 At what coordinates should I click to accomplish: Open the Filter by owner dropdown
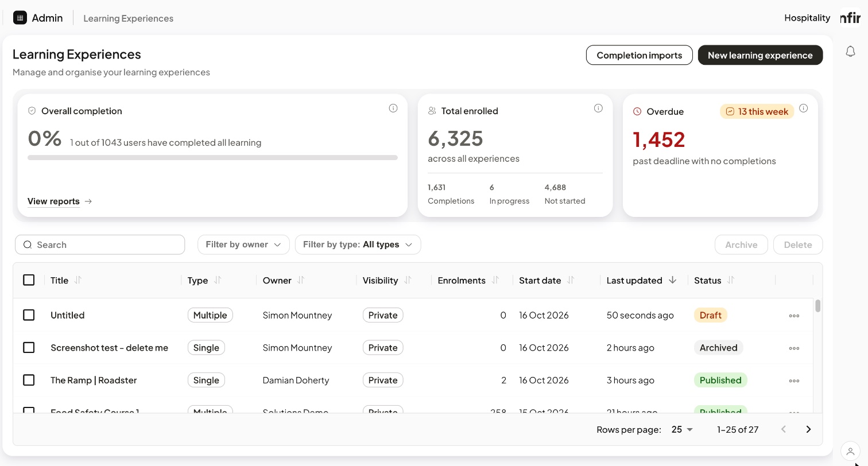(243, 244)
